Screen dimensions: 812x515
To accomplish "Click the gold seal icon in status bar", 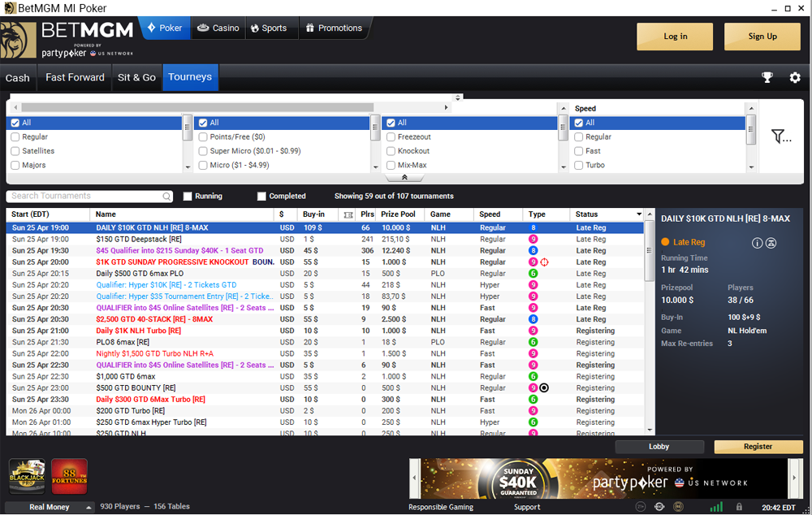I will coord(678,507).
